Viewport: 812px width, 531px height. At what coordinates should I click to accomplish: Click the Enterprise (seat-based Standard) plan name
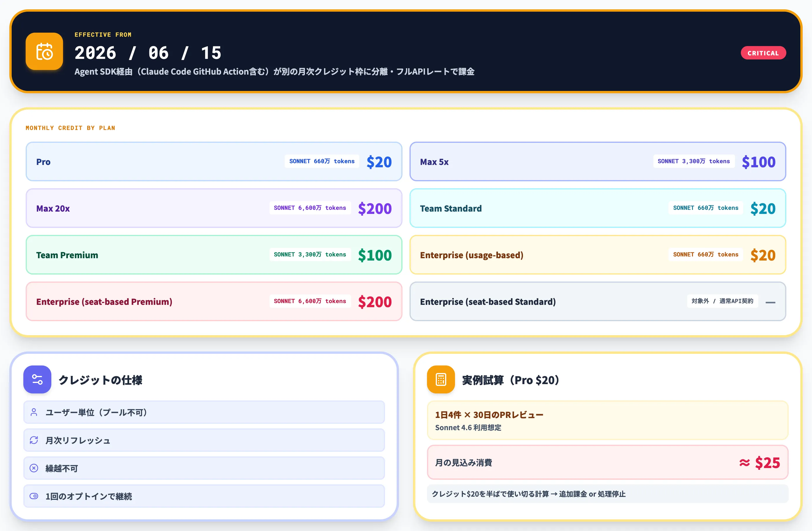(x=488, y=302)
